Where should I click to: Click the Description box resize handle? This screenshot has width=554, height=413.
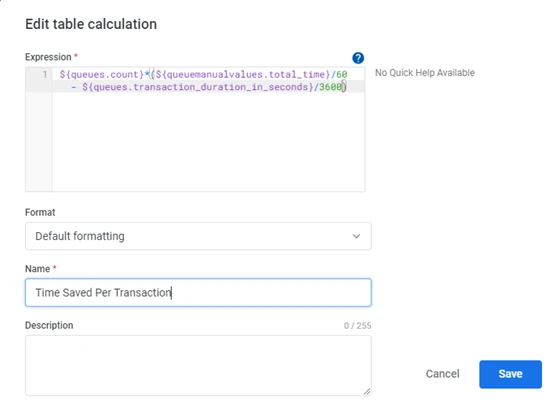click(367, 391)
